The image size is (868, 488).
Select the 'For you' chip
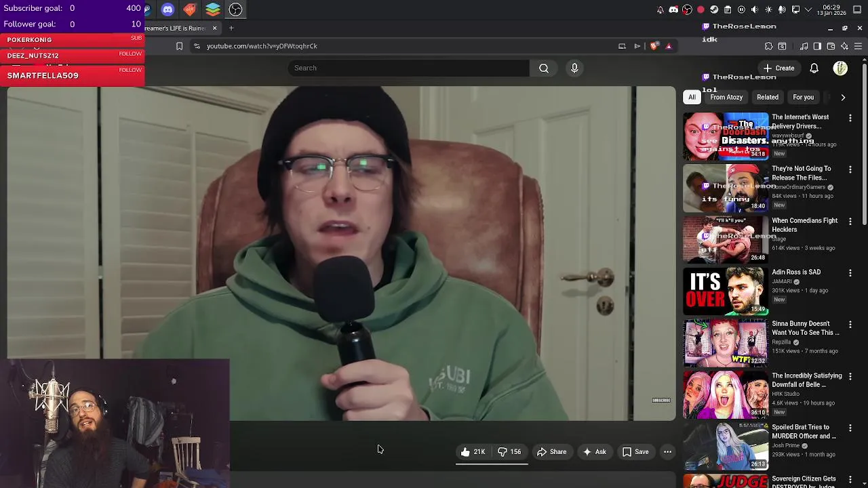point(803,97)
